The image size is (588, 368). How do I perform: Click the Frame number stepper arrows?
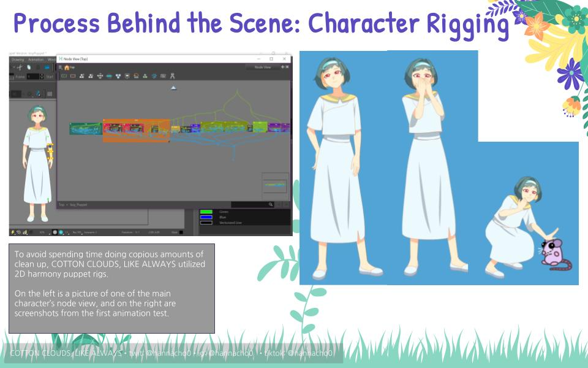tap(42, 77)
